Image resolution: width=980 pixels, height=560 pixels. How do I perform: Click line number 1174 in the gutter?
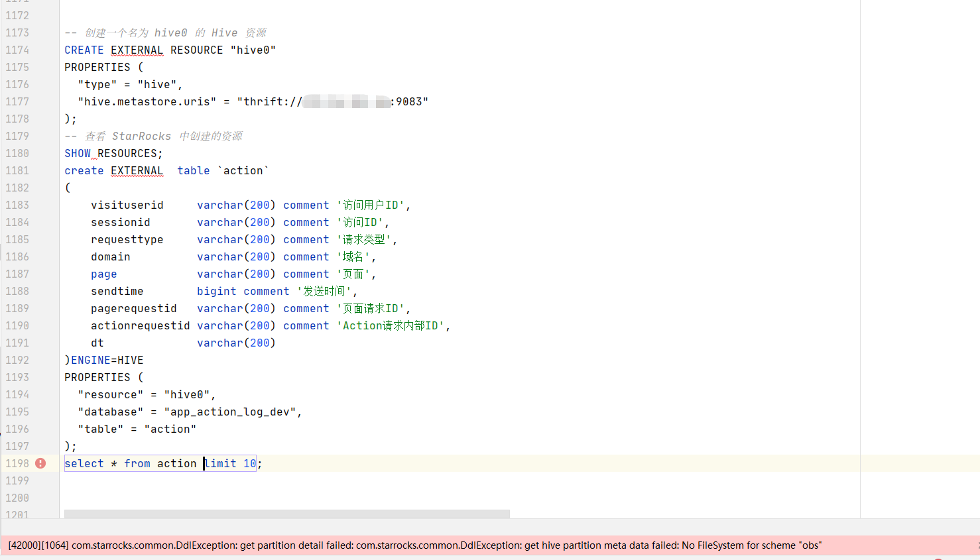pos(17,50)
